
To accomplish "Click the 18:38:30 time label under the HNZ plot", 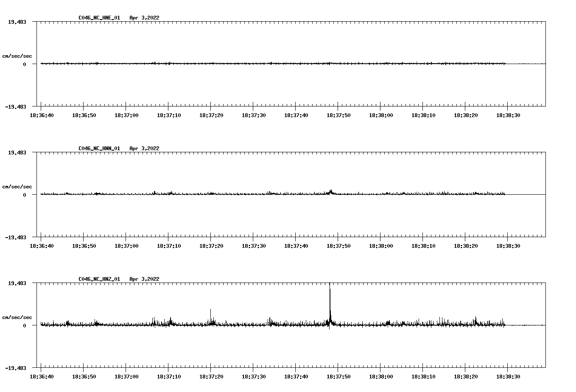I will point(508,377).
